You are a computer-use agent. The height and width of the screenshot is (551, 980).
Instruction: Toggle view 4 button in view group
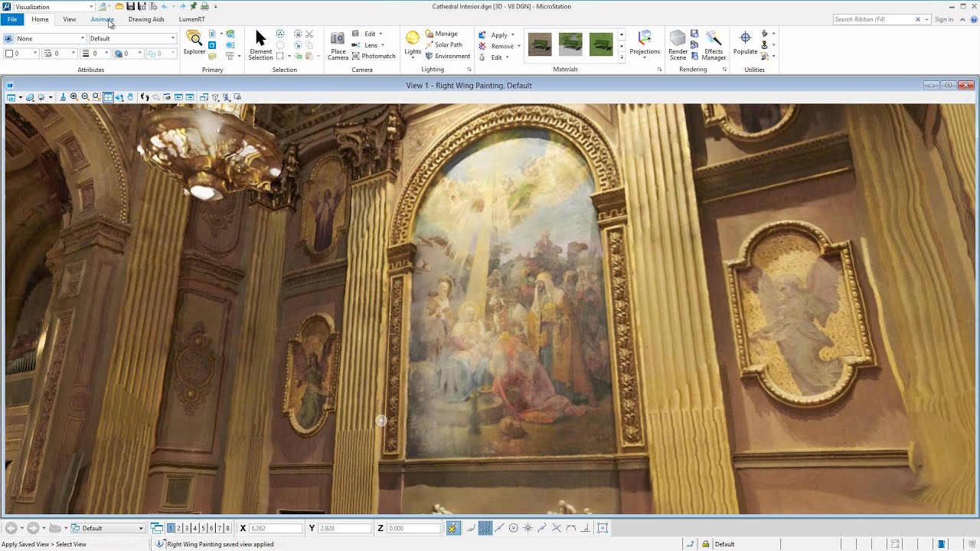(x=194, y=528)
